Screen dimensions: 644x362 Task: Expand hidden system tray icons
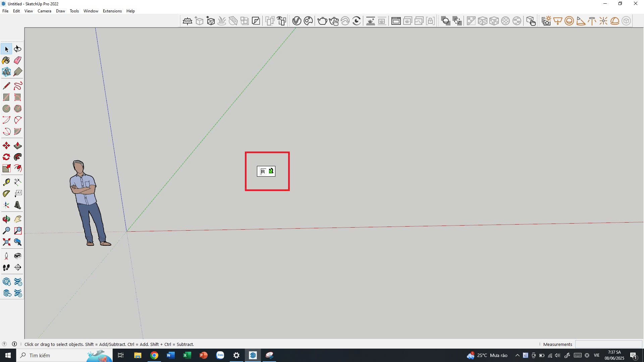pyautogui.click(x=517, y=355)
